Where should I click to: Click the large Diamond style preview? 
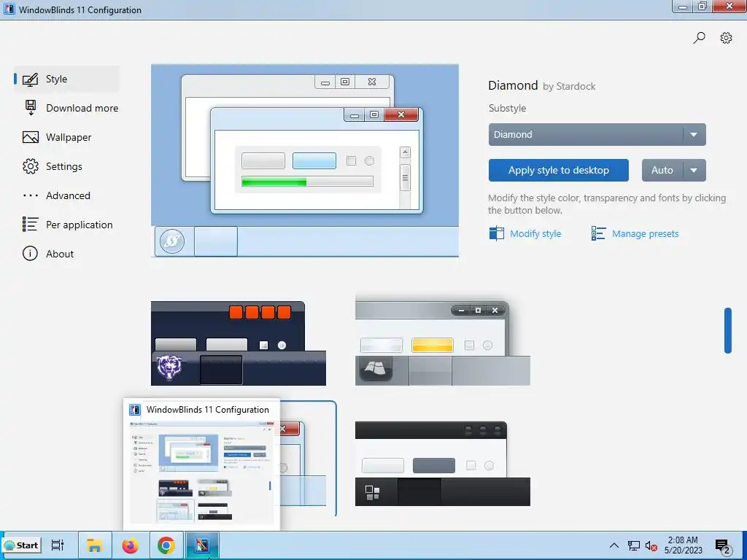(305, 160)
